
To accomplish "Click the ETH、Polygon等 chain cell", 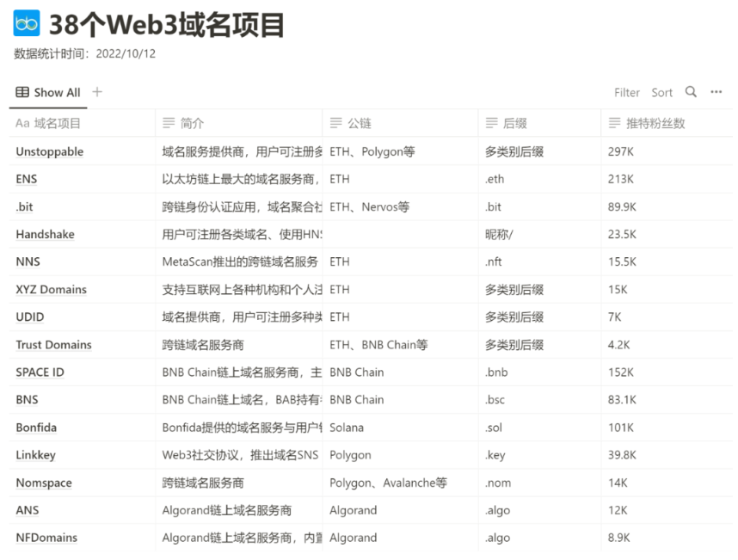I will 401,151.
